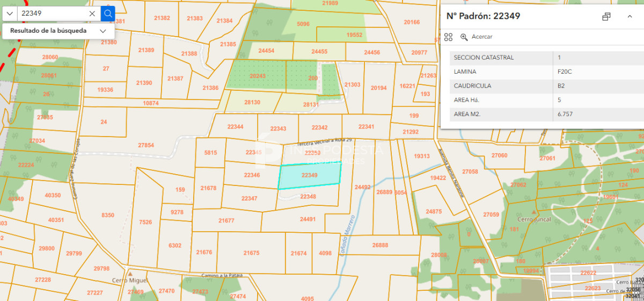This screenshot has height=301, width=644.
Task: Collapse the Padrón panel with the chevron
Action: click(x=630, y=17)
